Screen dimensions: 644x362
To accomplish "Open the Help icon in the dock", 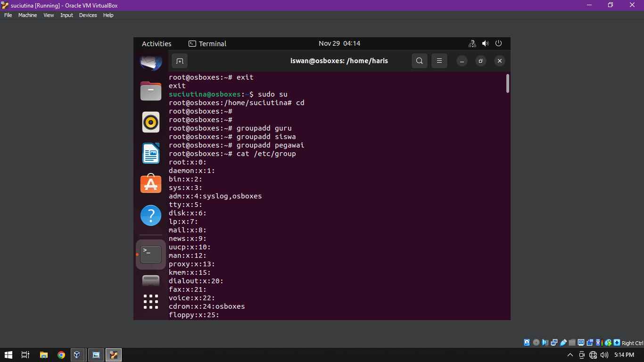I will click(x=151, y=215).
